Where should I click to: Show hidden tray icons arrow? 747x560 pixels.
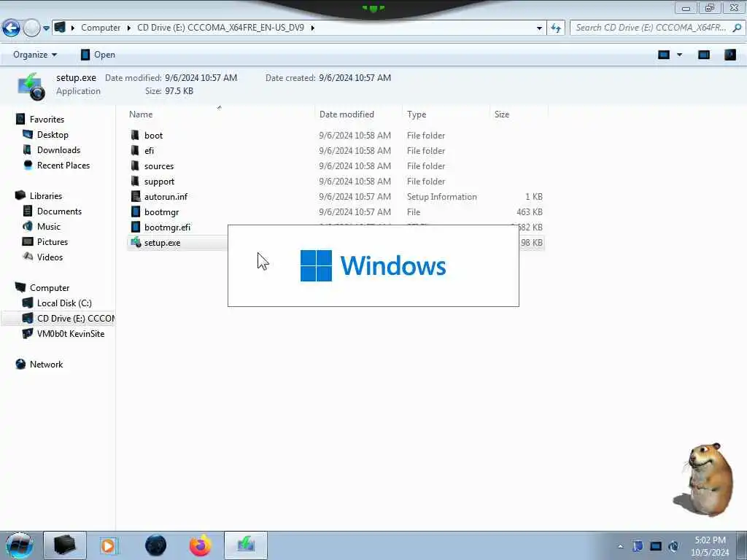(x=620, y=546)
